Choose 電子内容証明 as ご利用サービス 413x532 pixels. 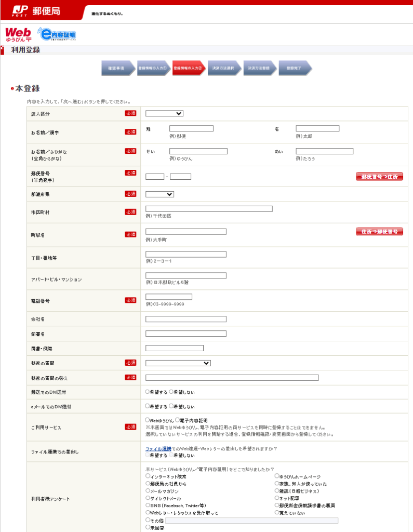tap(177, 420)
